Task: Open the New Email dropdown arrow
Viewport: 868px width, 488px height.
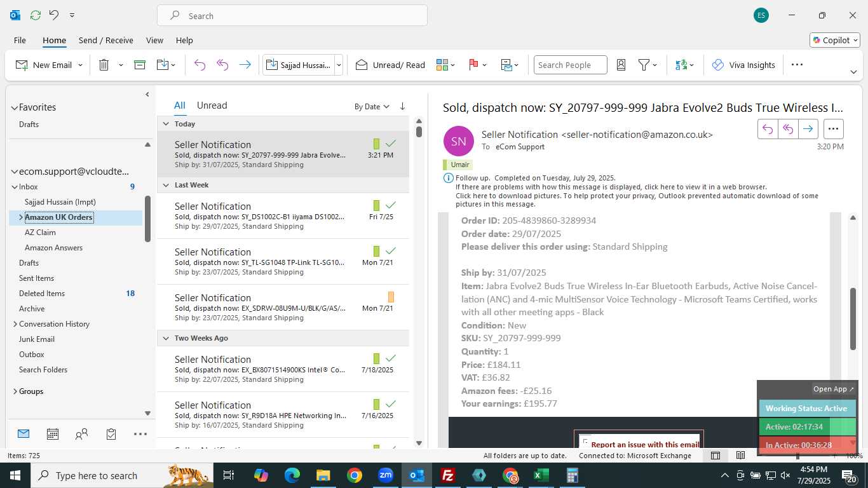Action: (80, 65)
